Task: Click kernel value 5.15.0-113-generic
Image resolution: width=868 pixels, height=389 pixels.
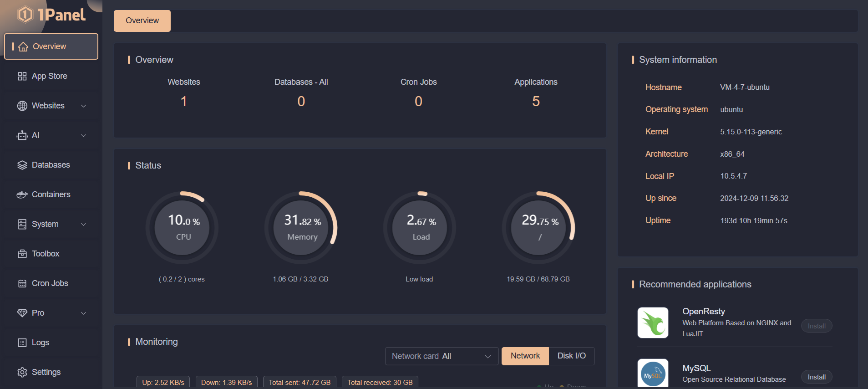Action: [751, 132]
